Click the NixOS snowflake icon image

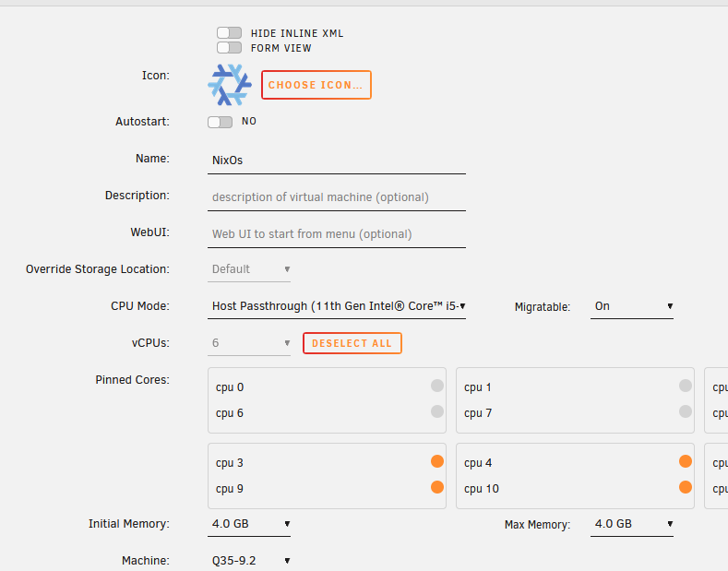(230, 85)
